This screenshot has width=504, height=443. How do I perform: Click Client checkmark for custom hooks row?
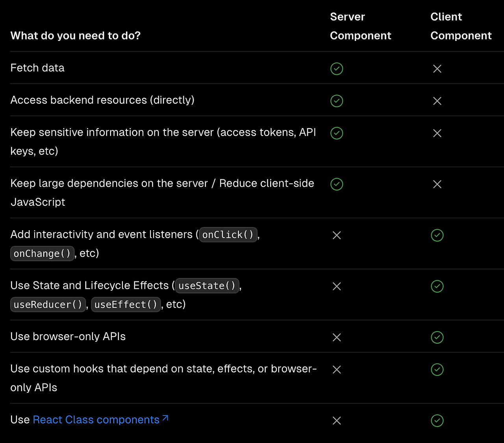[x=437, y=369]
